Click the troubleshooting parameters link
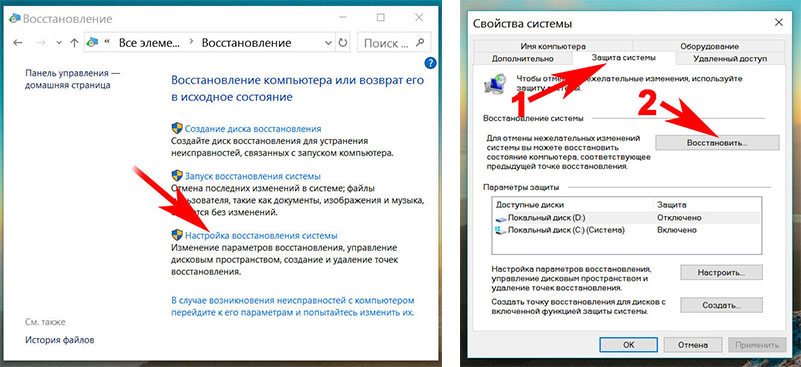 [x=293, y=306]
